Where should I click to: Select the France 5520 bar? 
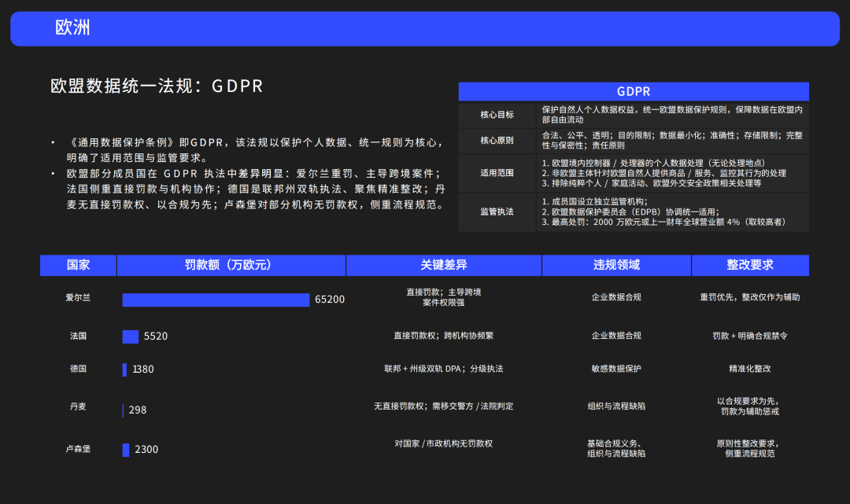tap(131, 337)
